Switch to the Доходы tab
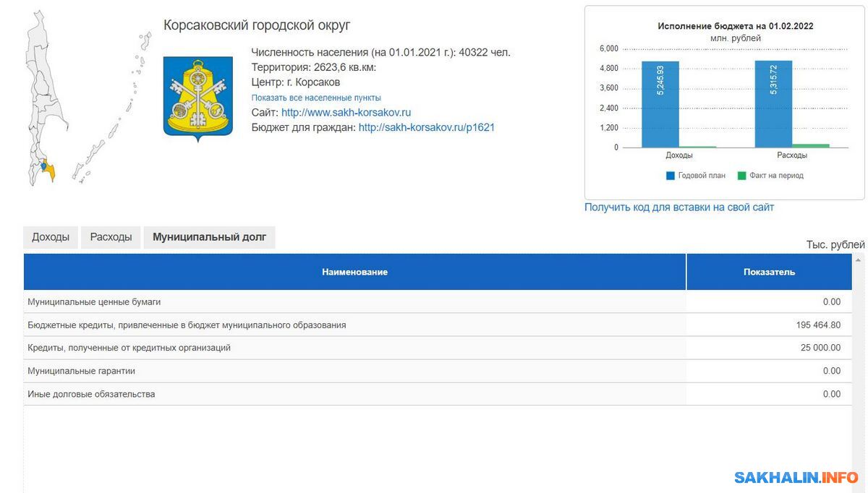The image size is (868, 493). tap(51, 237)
